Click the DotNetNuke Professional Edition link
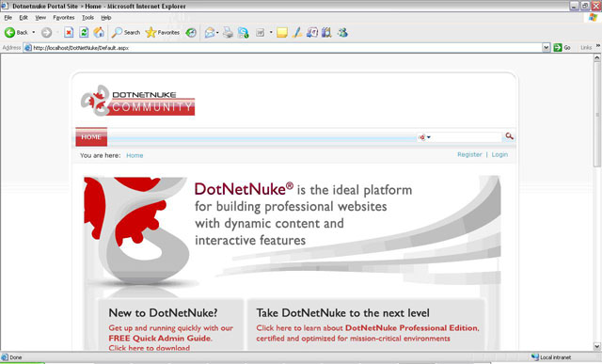Screen dimensions: 602x364 (x=412, y=328)
